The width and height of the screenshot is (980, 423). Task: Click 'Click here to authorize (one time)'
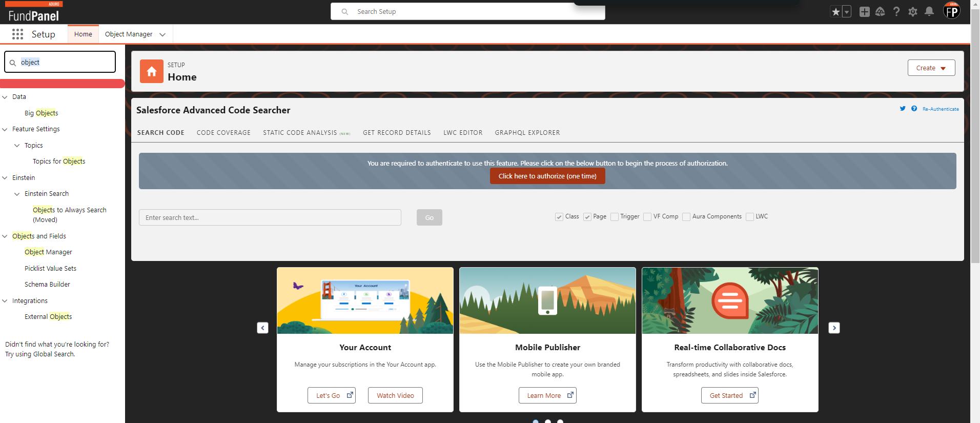coord(547,176)
